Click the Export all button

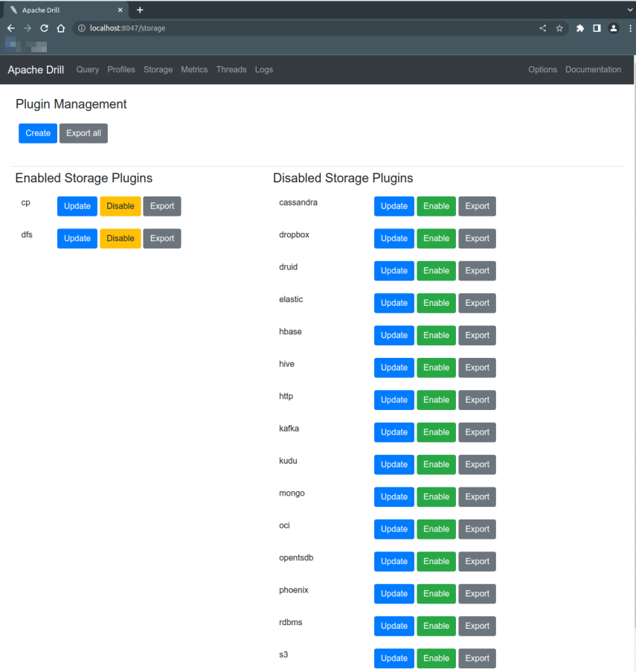[83, 133]
